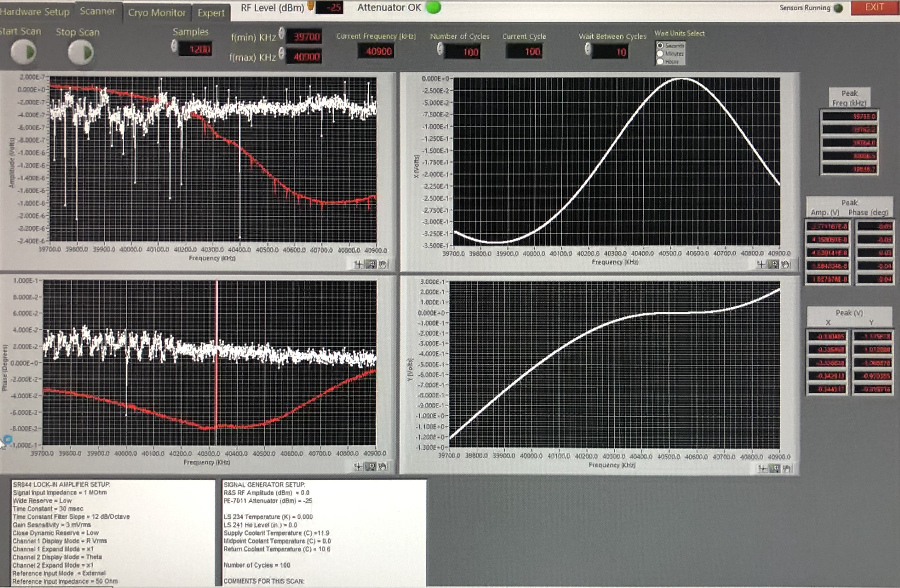
Task: Select pan hand tool on X Volts graph
Action: (786, 264)
